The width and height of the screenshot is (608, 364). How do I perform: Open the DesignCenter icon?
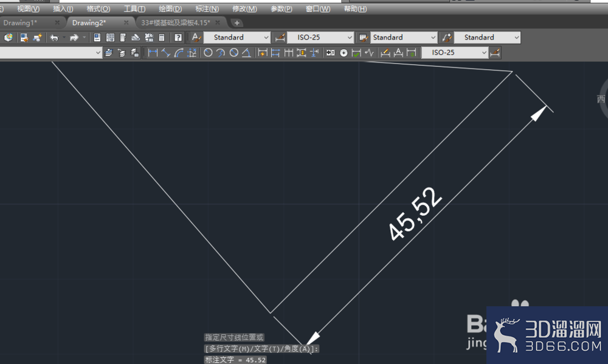tap(110, 38)
